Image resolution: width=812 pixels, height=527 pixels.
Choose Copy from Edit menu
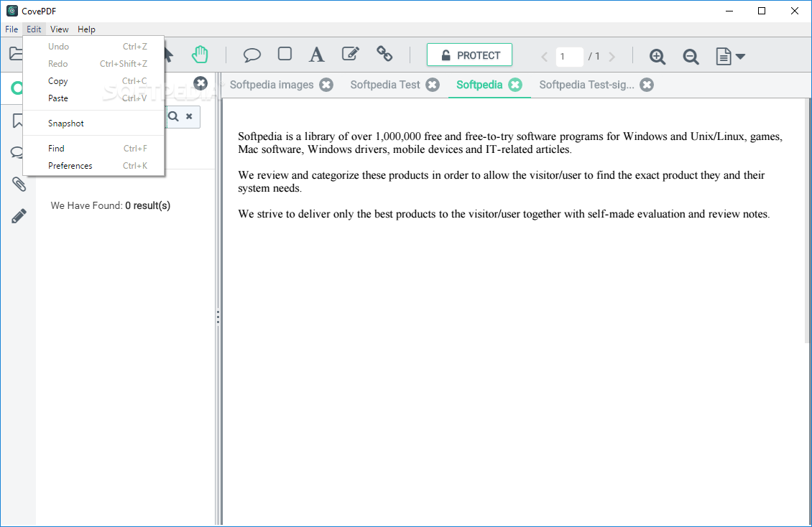pos(93,80)
